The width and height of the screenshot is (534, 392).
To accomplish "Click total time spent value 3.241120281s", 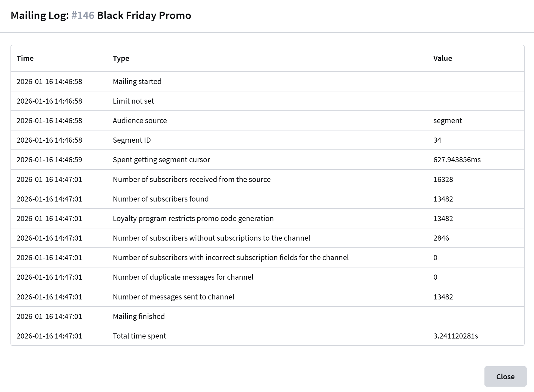I will [x=456, y=336].
